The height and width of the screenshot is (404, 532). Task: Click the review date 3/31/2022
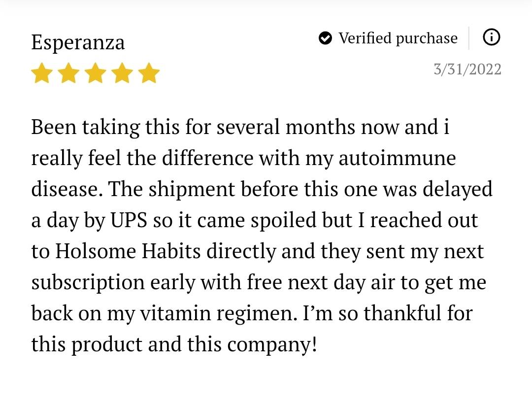(x=467, y=69)
